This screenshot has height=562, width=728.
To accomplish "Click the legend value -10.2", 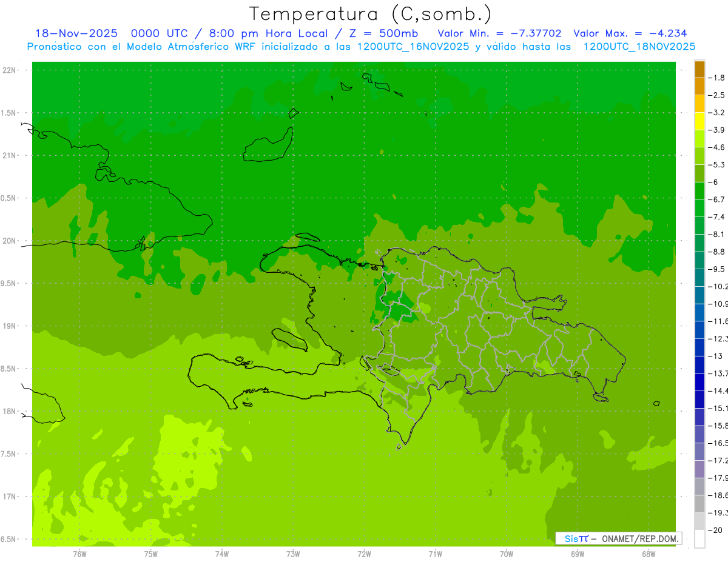I will 718,287.
